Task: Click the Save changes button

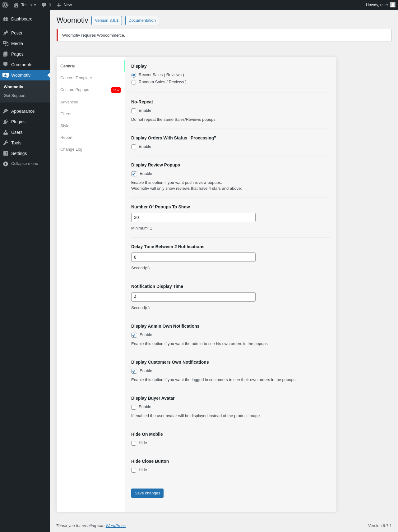Action: (x=147, y=493)
